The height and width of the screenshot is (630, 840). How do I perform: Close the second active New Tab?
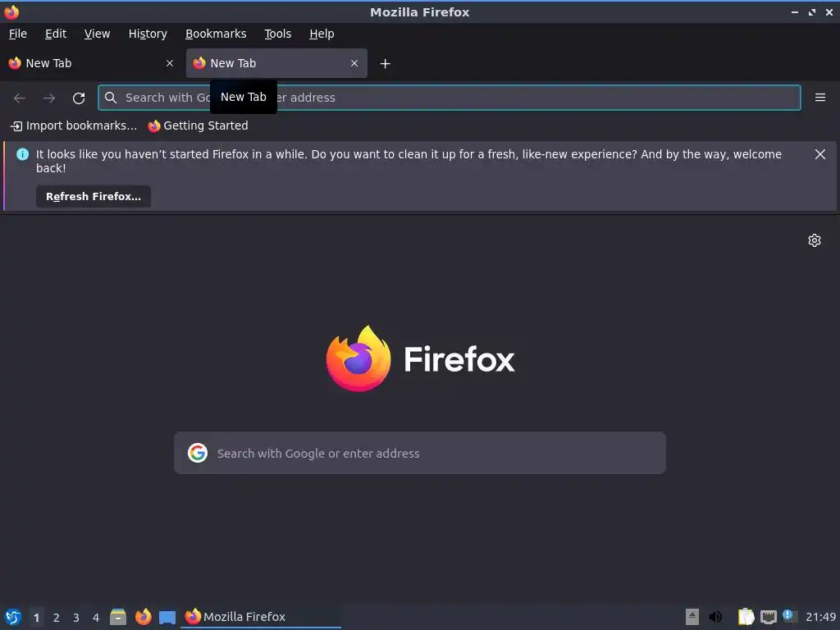[354, 63]
